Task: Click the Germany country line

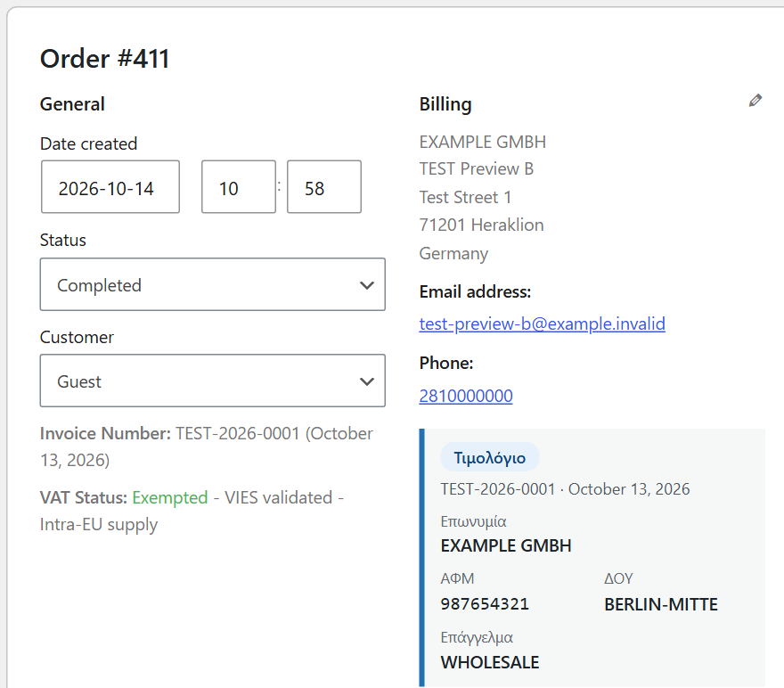Action: tap(453, 253)
